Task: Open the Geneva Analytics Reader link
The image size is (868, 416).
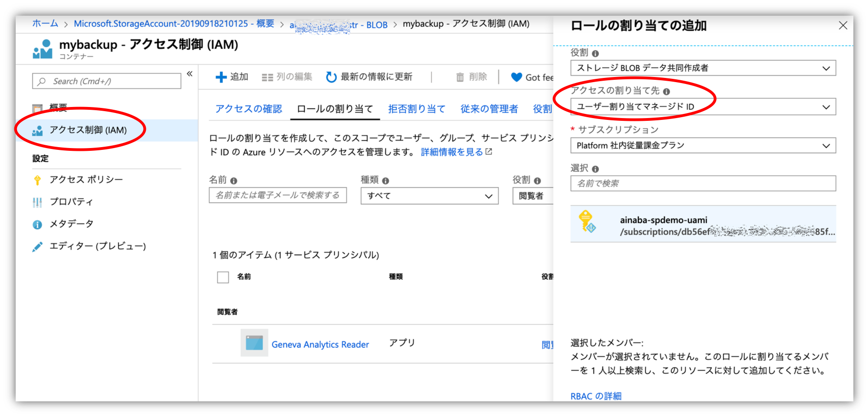Action: [320, 345]
